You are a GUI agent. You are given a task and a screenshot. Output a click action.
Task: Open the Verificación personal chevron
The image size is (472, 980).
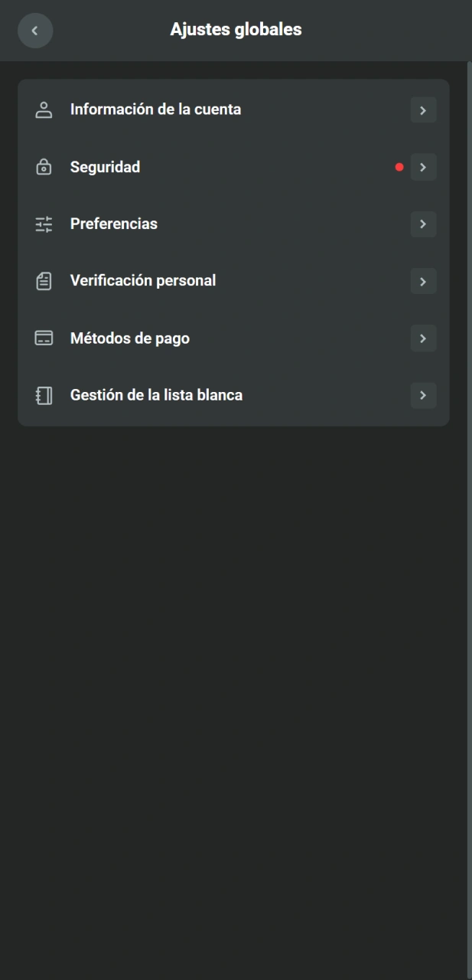[x=423, y=281]
